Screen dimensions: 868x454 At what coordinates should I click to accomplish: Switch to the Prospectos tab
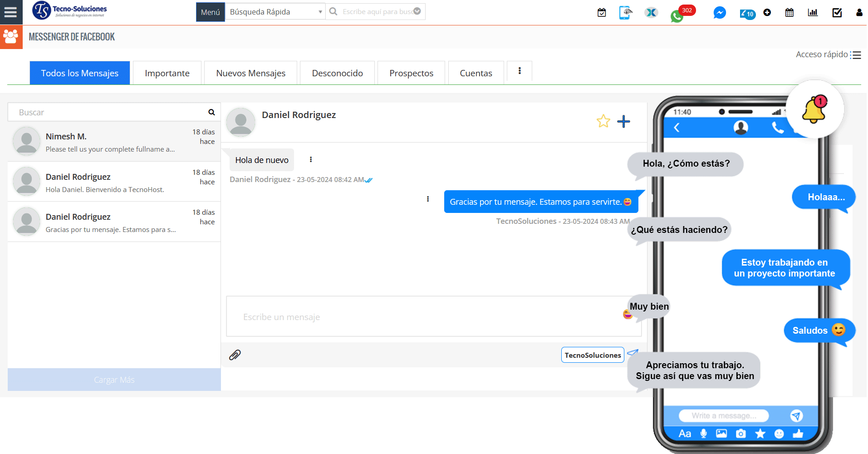tap(411, 73)
